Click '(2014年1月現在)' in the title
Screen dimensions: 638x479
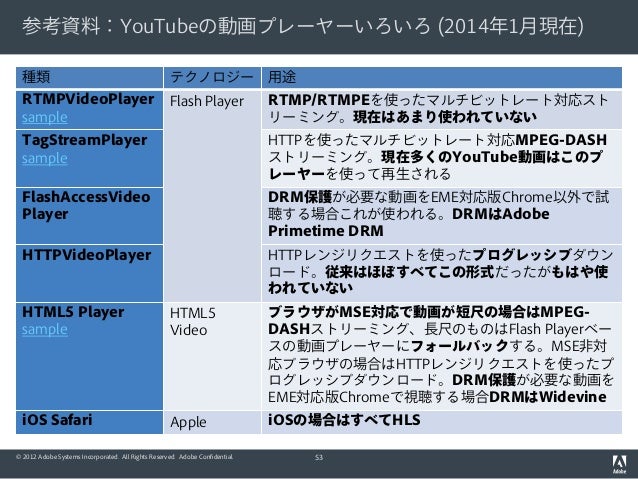[511, 26]
